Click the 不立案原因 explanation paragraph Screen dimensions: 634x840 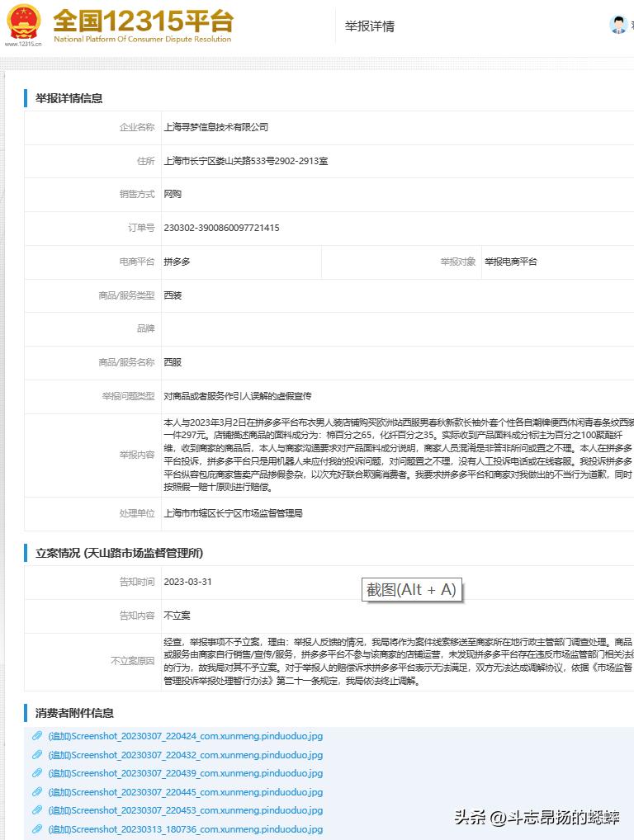[x=398, y=662]
